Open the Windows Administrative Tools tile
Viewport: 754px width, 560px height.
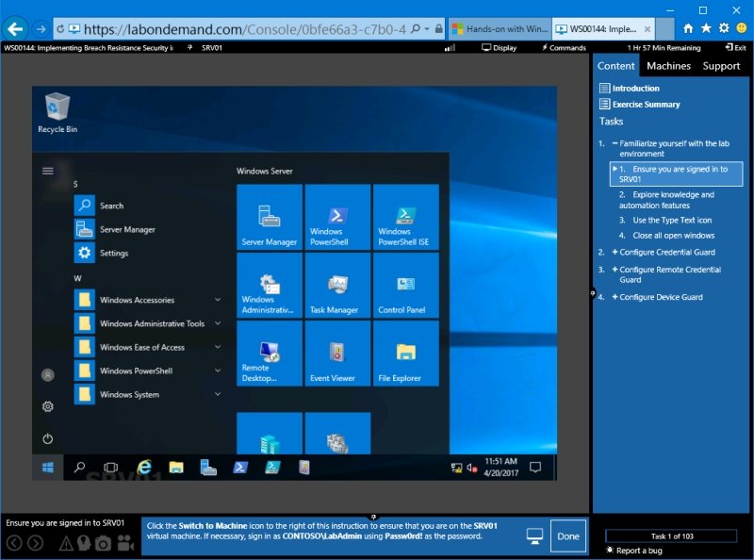[270, 286]
